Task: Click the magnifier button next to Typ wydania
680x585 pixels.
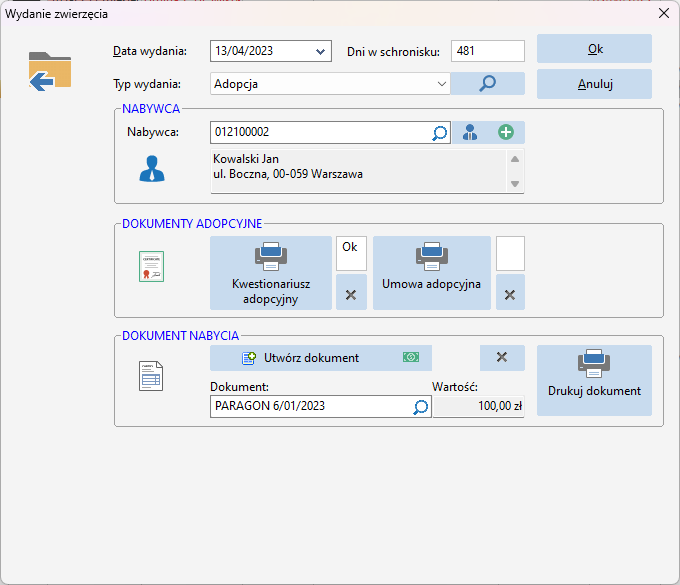Action: click(487, 83)
